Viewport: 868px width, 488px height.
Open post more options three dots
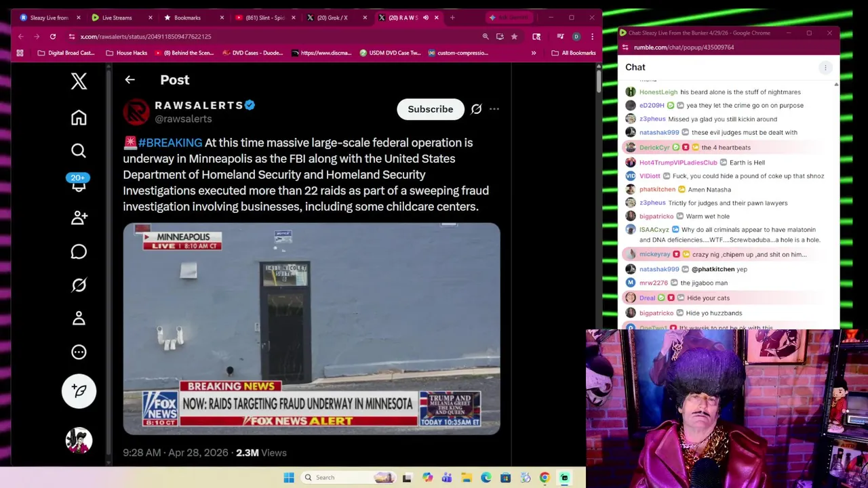coord(494,109)
